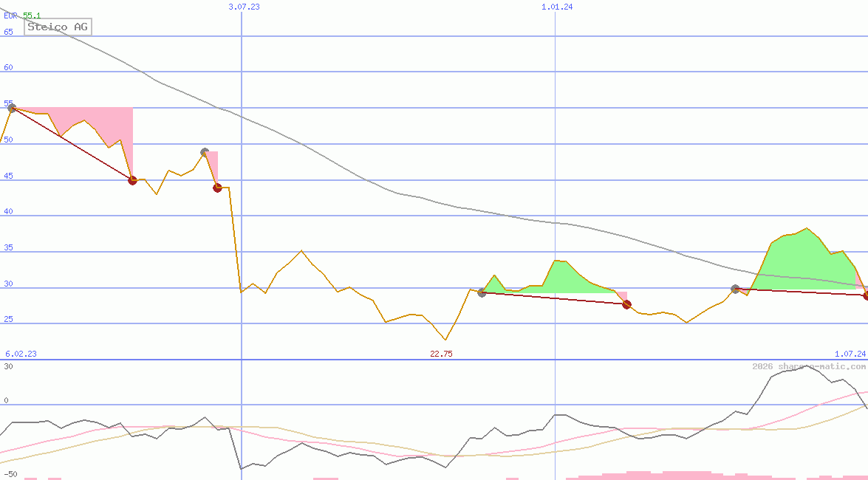Click the Steico AG title box

pos(58,27)
